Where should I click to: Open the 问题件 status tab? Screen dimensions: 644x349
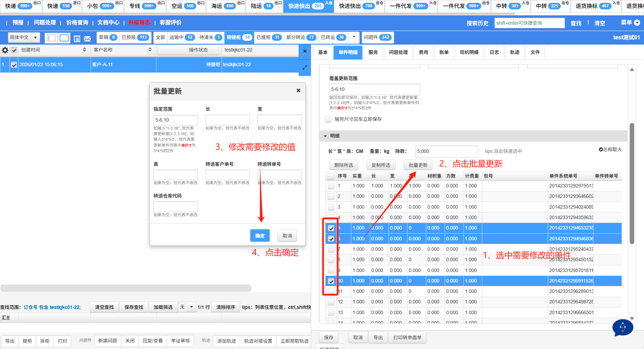click(x=377, y=37)
